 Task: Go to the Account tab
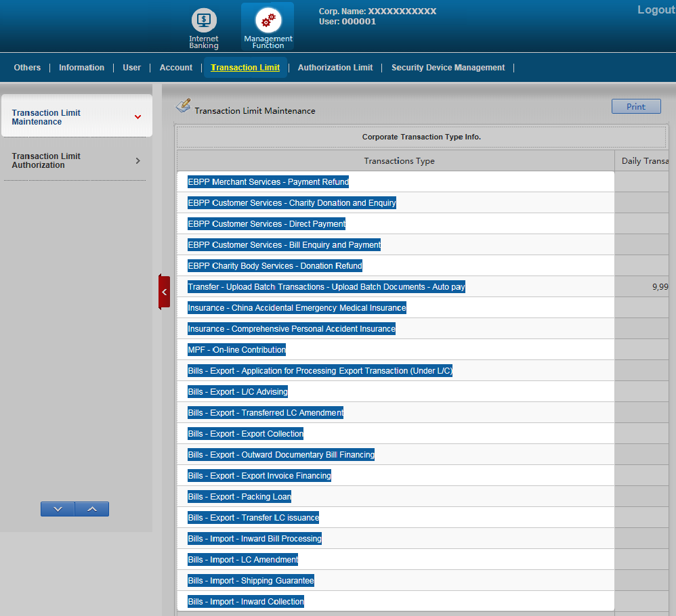point(176,68)
